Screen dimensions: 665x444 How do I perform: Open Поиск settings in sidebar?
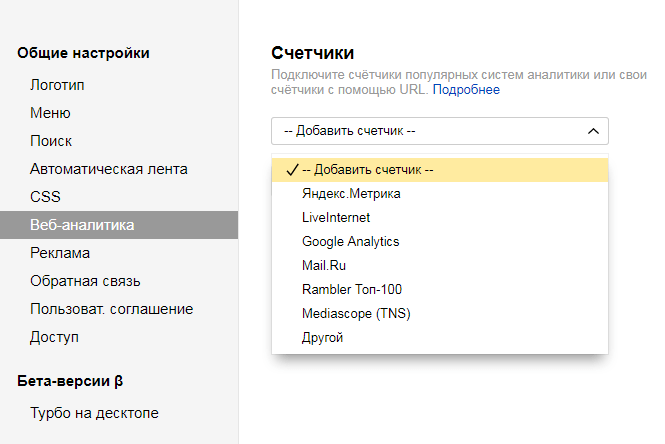pos(51,141)
